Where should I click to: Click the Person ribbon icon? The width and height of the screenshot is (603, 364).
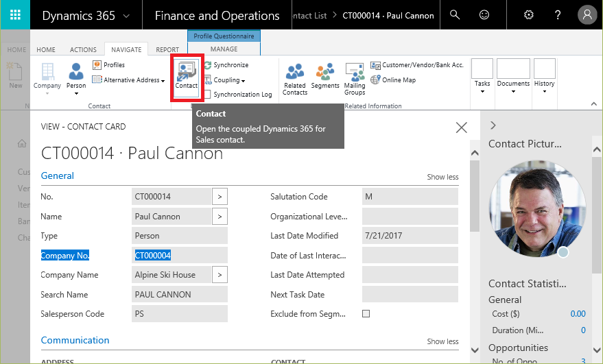click(76, 79)
